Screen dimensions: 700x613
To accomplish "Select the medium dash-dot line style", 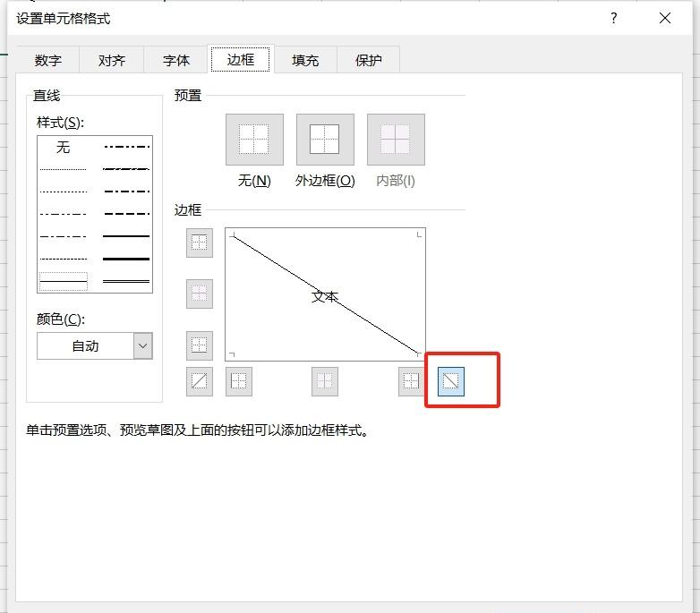I will coord(126,192).
